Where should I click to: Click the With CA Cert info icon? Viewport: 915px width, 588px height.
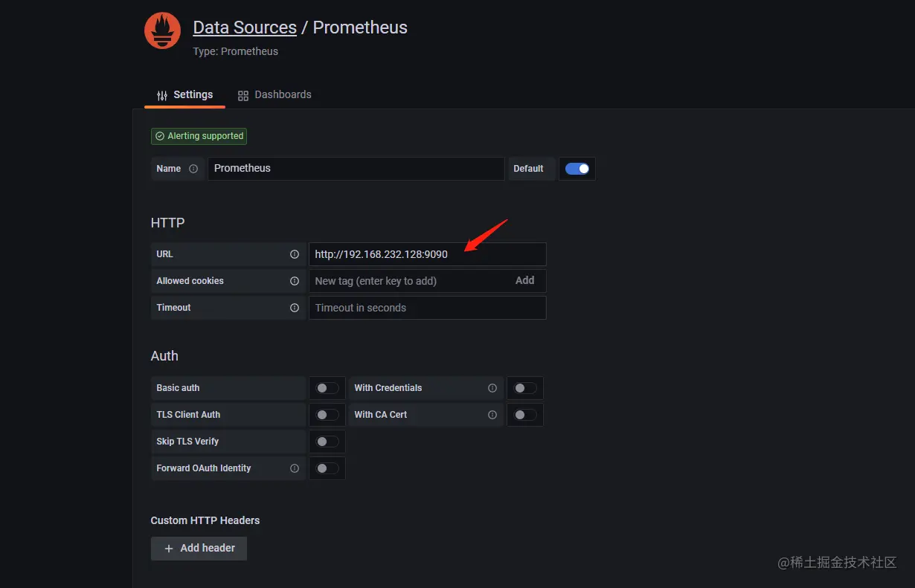(492, 415)
